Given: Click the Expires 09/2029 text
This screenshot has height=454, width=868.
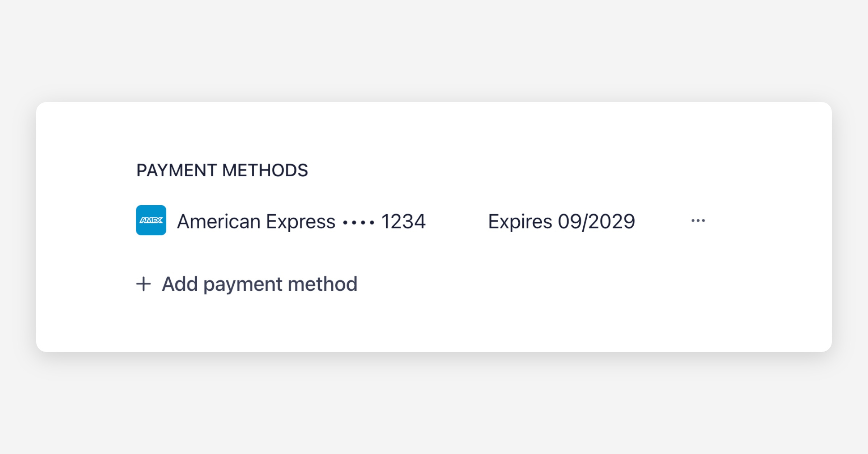Looking at the screenshot, I should (x=561, y=221).
